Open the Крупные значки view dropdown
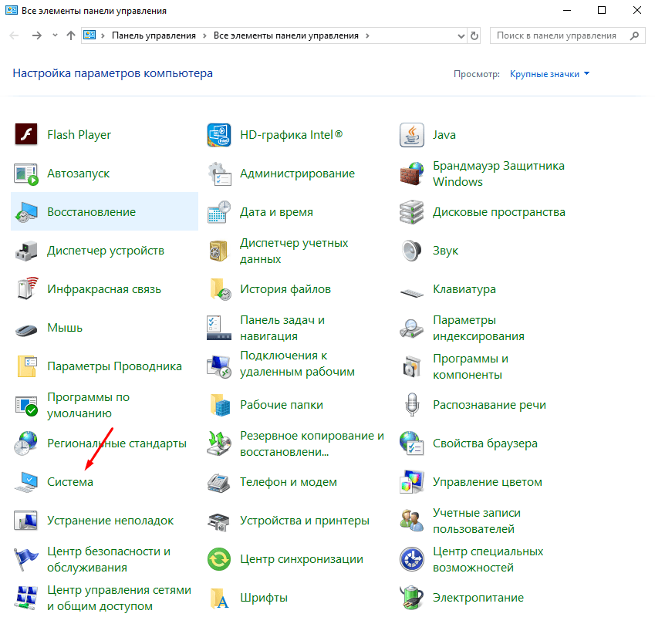Viewport: 655px width, 644px height. [549, 74]
